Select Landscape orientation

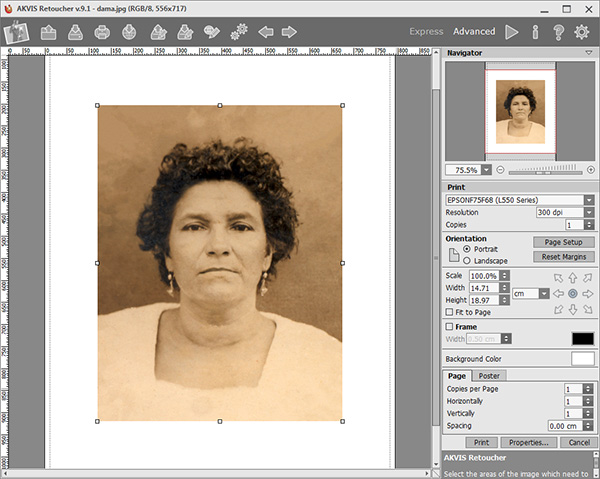(x=467, y=261)
